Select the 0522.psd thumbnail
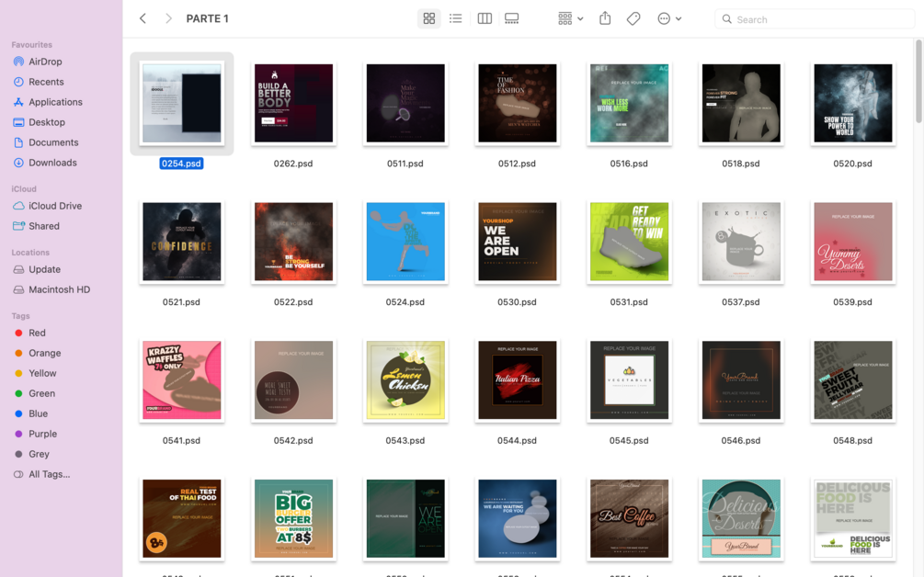The height and width of the screenshot is (577, 924). click(293, 242)
